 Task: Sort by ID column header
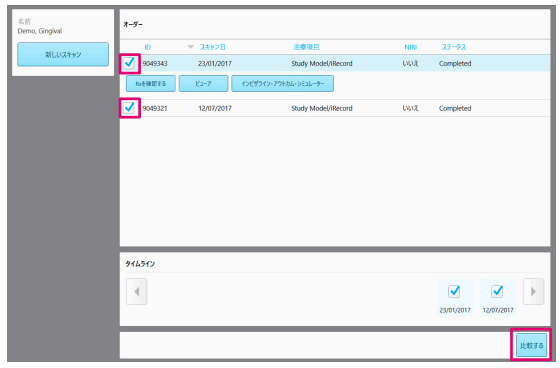(x=148, y=47)
